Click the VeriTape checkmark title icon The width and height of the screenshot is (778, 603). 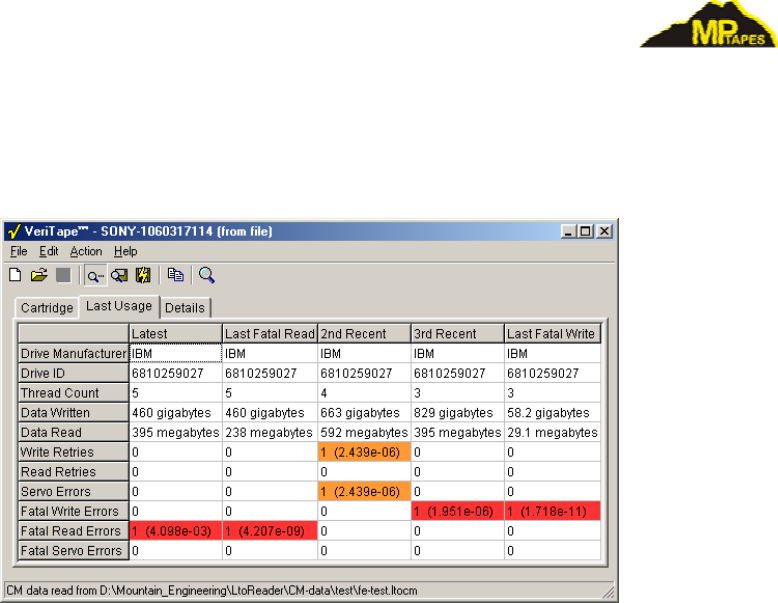tap(14, 231)
